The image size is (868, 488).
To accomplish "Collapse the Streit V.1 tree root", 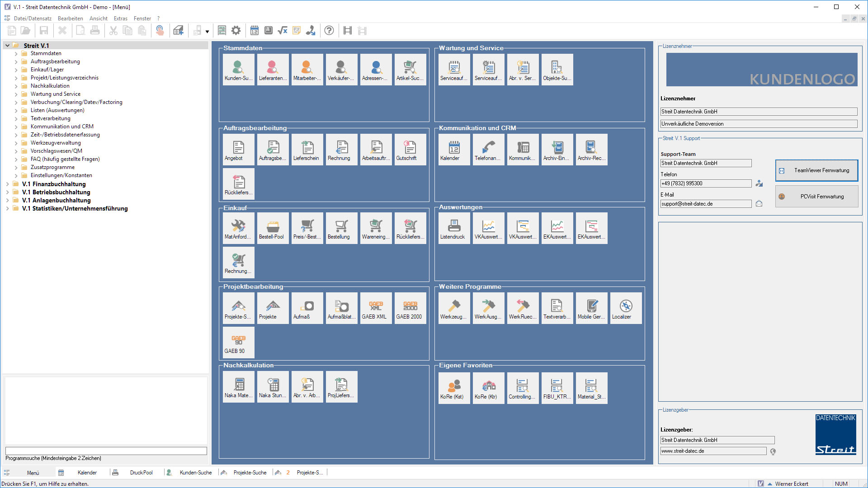I will point(7,46).
